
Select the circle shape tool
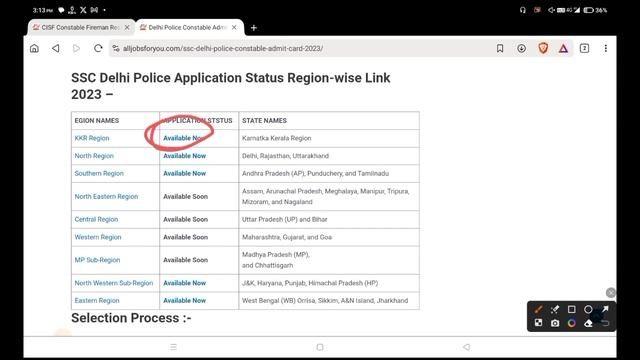click(x=588, y=309)
